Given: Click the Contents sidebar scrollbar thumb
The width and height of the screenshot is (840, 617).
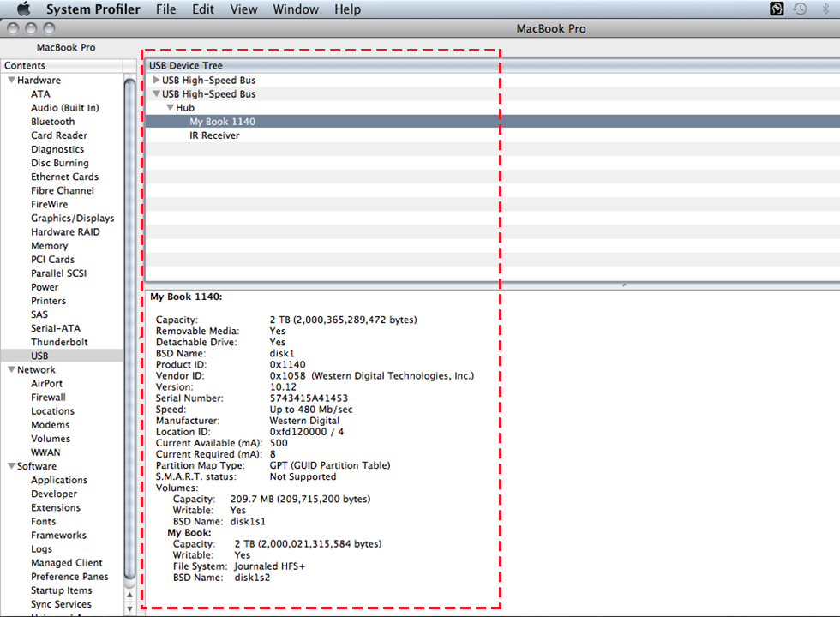Looking at the screenshot, I should (x=129, y=328).
